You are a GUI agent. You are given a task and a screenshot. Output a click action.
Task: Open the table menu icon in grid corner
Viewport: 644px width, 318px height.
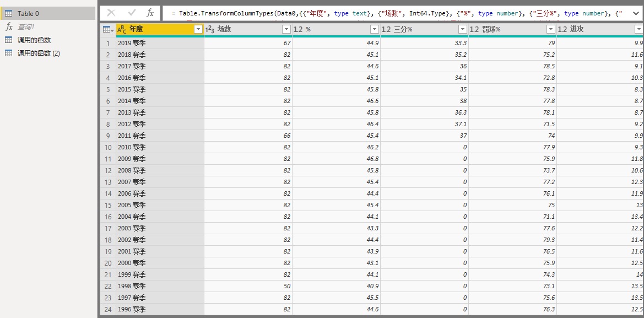point(107,29)
